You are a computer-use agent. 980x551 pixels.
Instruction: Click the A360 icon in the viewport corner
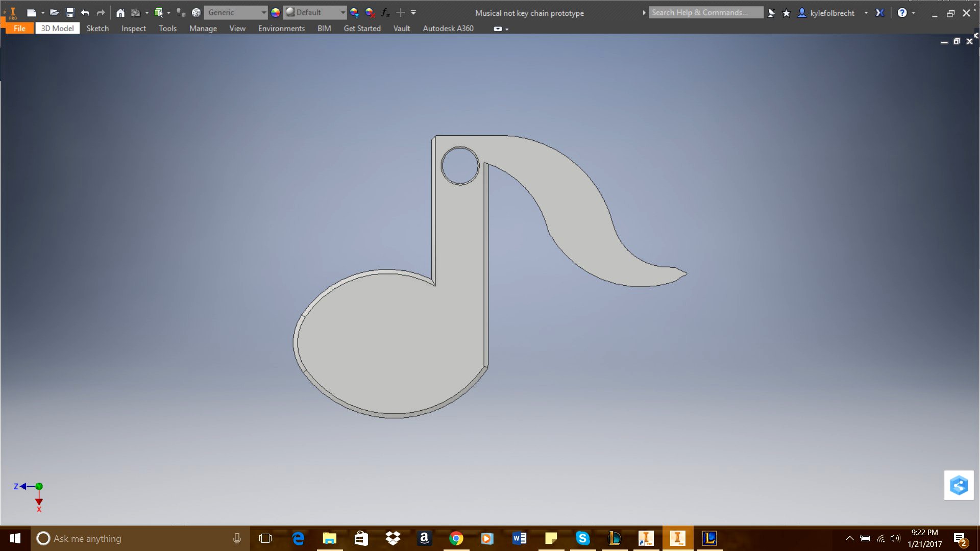coord(959,485)
